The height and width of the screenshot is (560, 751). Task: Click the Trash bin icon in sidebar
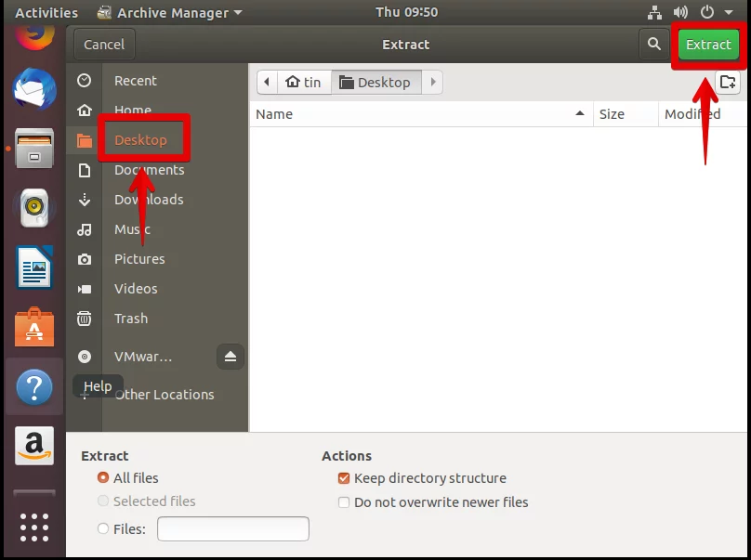pyautogui.click(x=85, y=319)
